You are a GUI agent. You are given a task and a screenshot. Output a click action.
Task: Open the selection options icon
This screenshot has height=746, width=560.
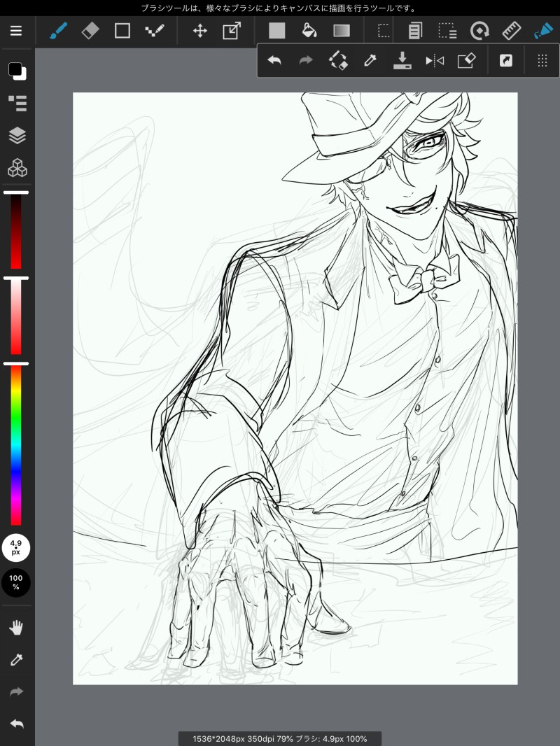pos(447,31)
